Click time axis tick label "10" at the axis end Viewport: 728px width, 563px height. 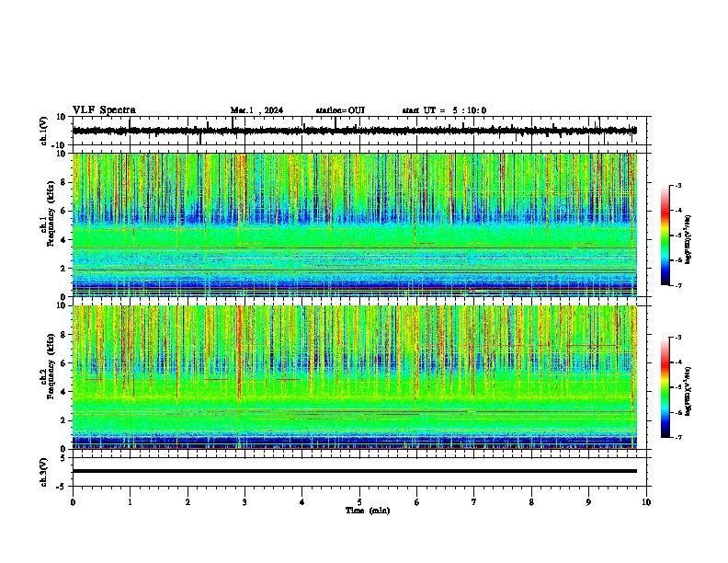click(x=646, y=502)
